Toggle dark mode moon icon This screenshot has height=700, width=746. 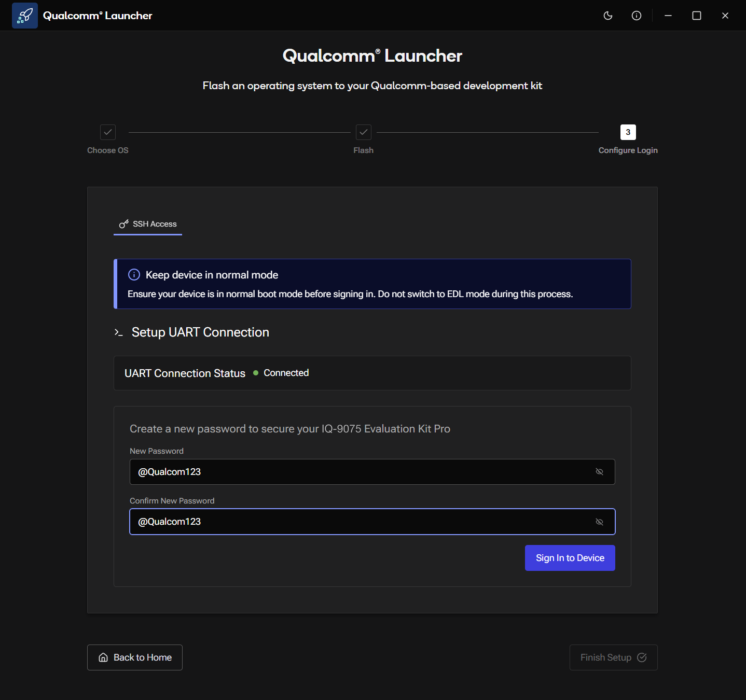[608, 16]
